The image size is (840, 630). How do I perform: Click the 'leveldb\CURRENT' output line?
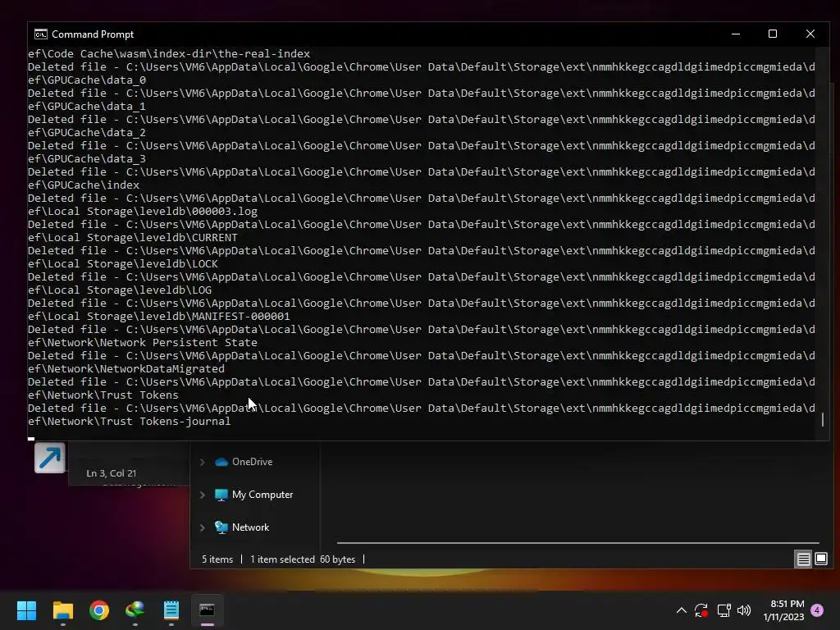point(133,238)
